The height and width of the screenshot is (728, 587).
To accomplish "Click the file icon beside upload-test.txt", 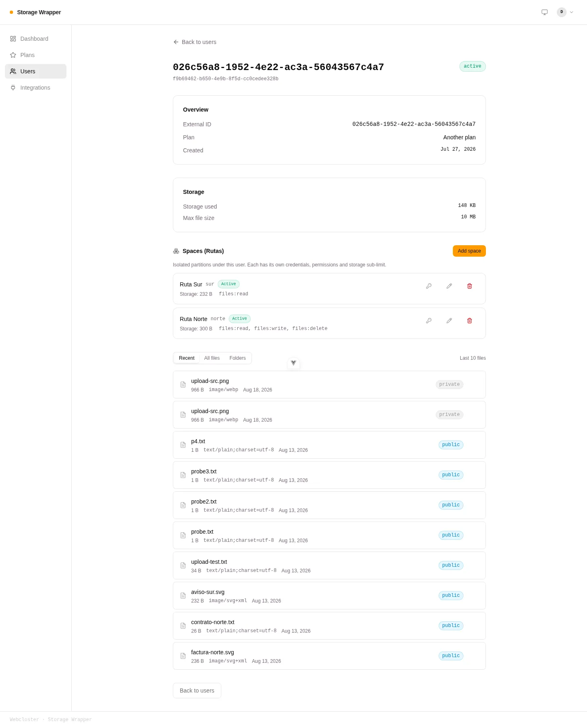I will coord(183,565).
